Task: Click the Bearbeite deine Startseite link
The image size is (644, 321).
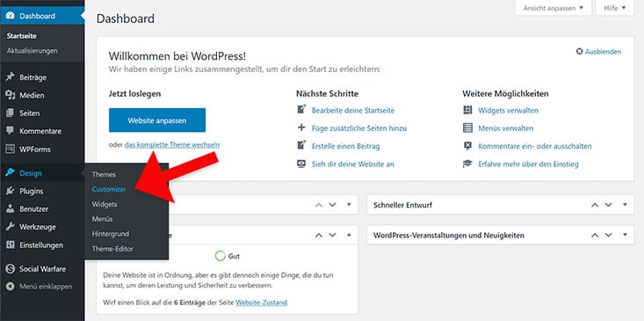Action: [353, 110]
